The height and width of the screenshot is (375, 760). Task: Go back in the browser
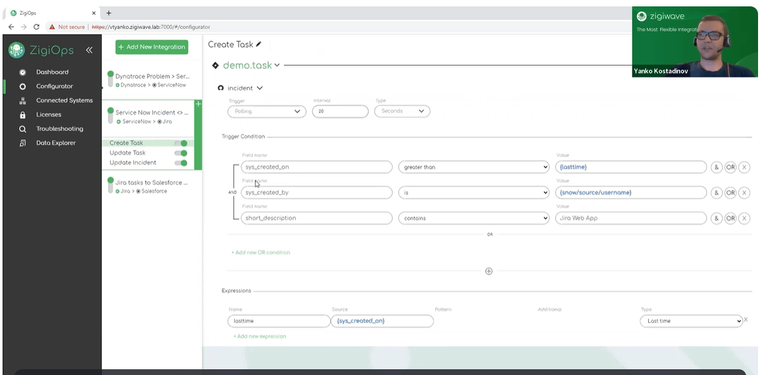(11, 27)
